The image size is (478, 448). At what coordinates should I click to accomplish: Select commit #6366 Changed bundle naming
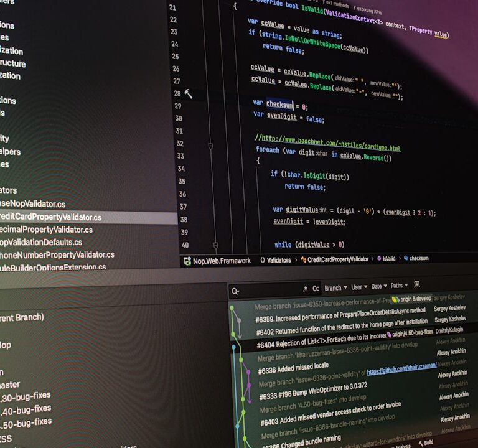pyautogui.click(x=301, y=442)
